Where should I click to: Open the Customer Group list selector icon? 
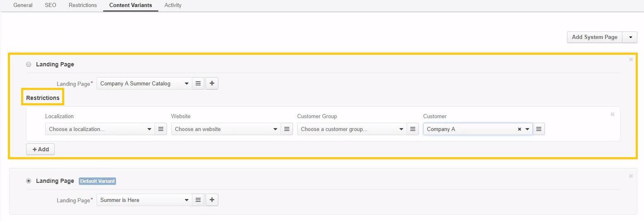[x=413, y=129]
